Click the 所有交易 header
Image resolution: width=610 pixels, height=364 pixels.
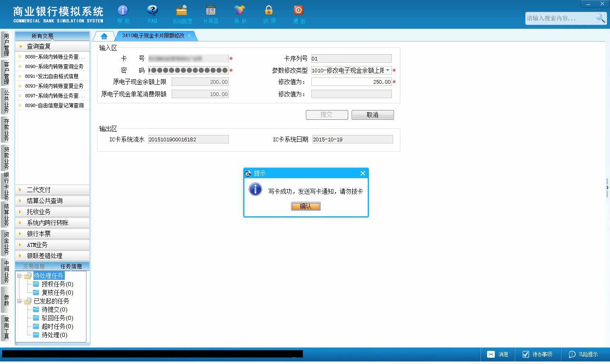pyautogui.click(x=53, y=36)
